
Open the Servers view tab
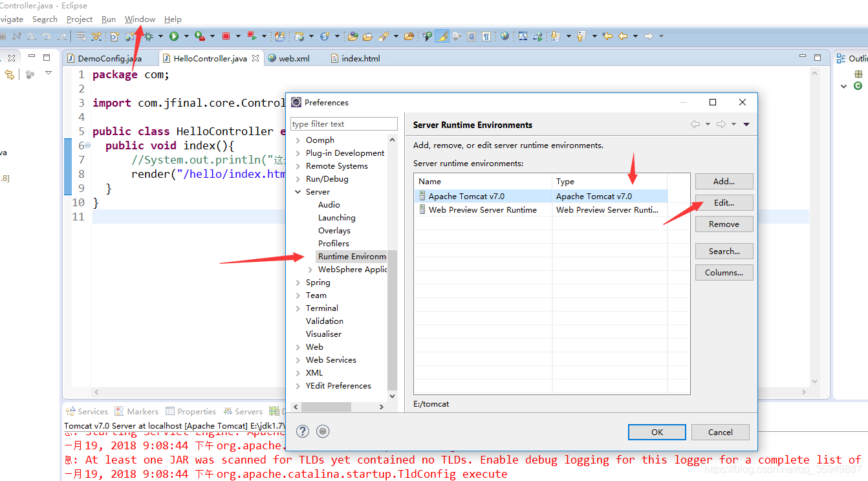pyautogui.click(x=243, y=411)
